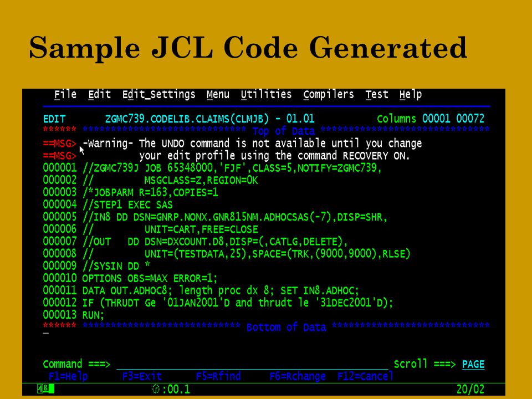Click the MSGCLASS=Z,REGION=0K text
532x399 pixels.
[201, 180]
